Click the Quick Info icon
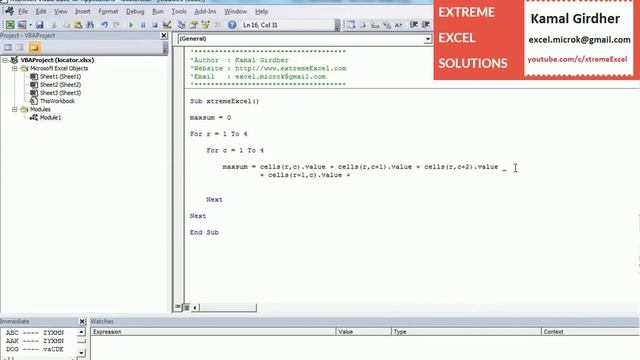 click(x=375, y=25)
